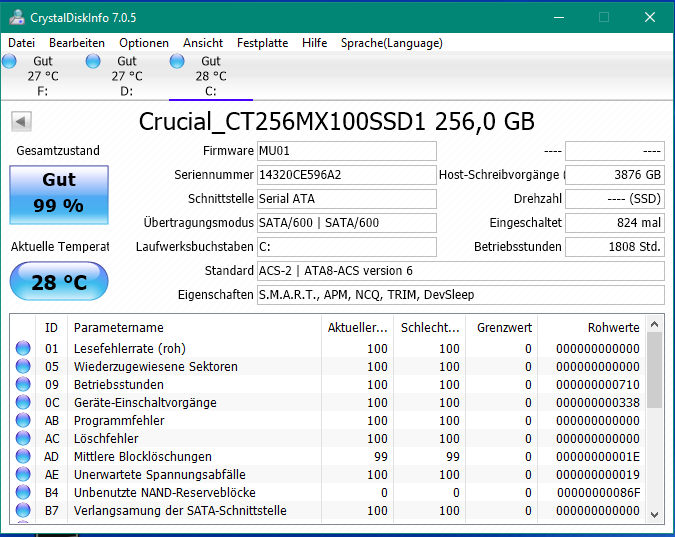
Task: Click the Firmware field MU01
Action: (x=347, y=151)
